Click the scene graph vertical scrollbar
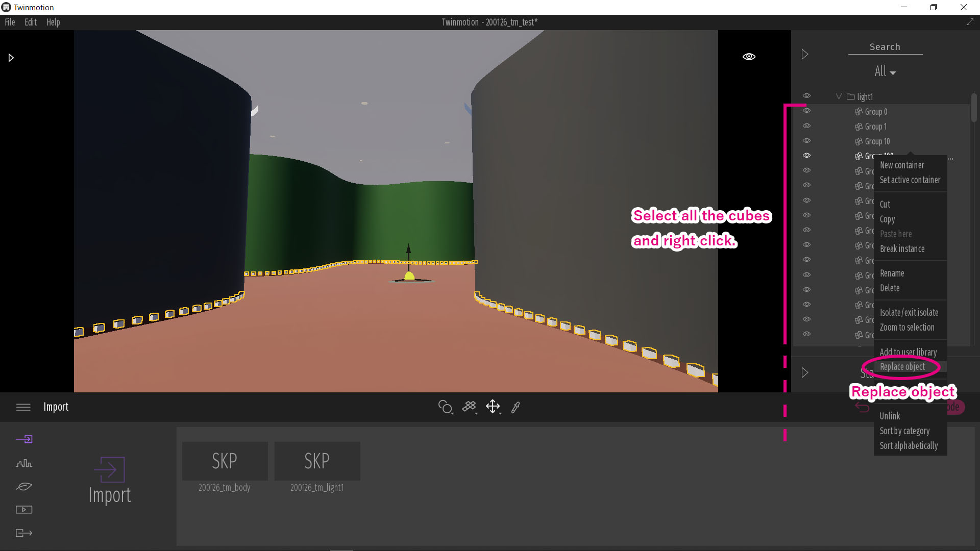980x551 pixels. pyautogui.click(x=974, y=107)
